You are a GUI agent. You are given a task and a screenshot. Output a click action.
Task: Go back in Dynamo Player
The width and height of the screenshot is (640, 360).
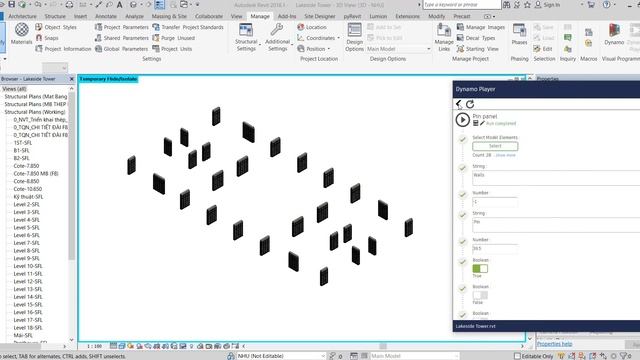(x=459, y=104)
